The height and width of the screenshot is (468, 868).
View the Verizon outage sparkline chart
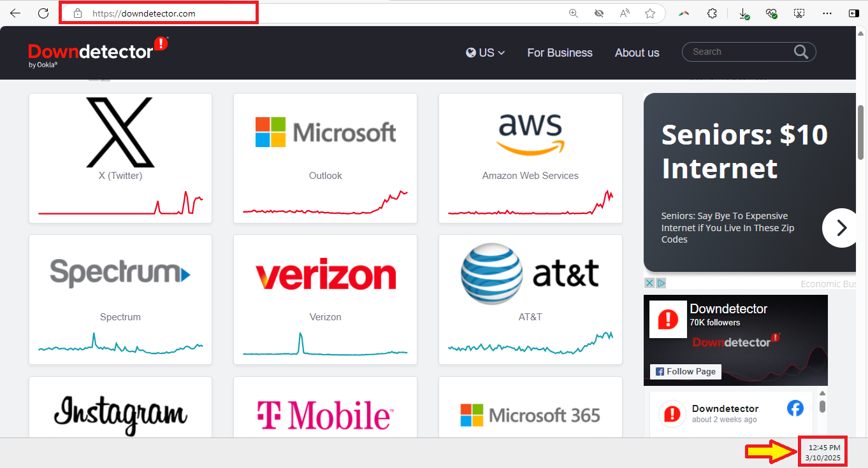[326, 344]
